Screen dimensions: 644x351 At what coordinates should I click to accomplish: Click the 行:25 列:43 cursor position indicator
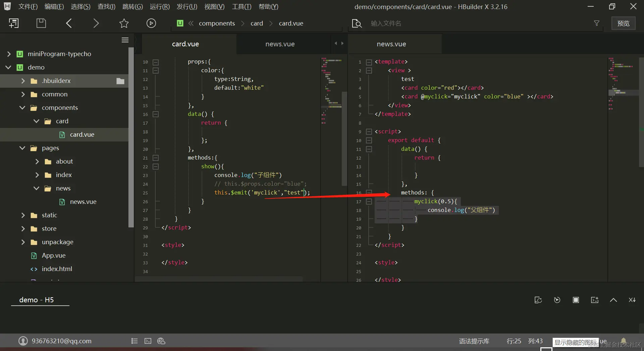525,341
